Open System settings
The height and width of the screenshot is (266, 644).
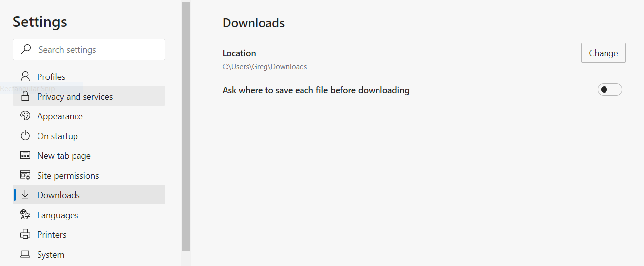[89, 254]
